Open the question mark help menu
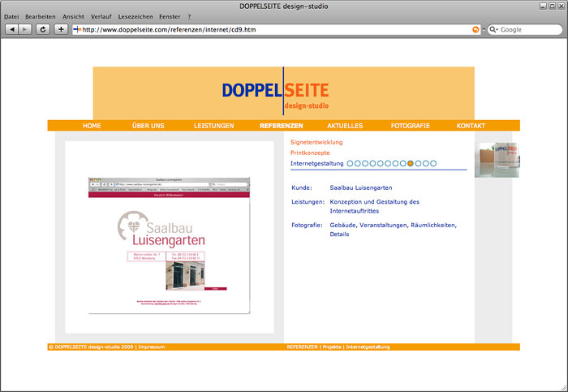This screenshot has height=392, width=568. (189, 17)
